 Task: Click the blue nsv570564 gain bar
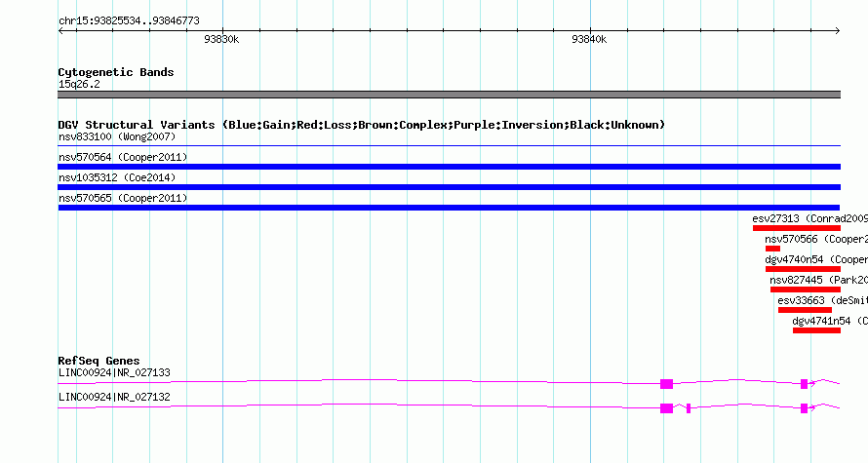[x=449, y=167]
